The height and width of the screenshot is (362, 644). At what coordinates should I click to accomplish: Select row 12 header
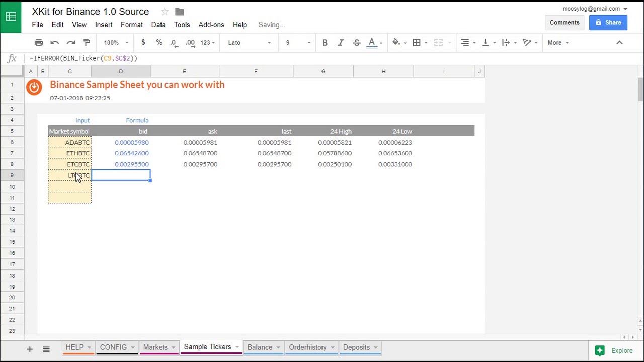click(12, 209)
